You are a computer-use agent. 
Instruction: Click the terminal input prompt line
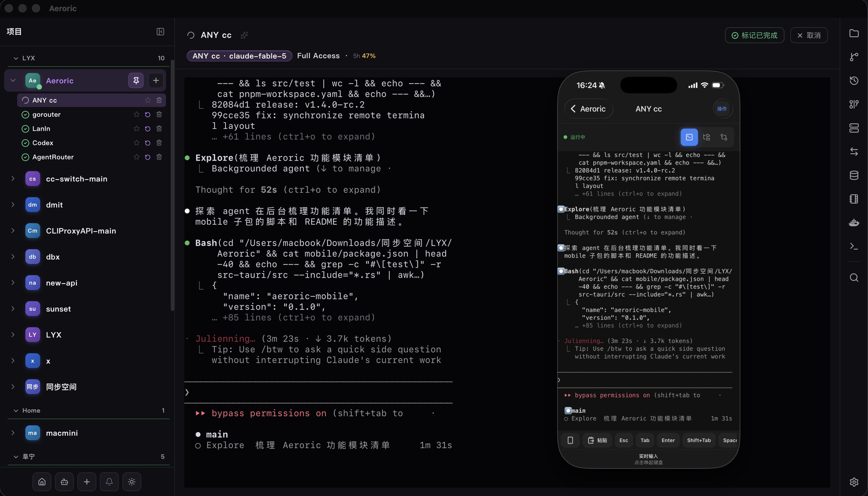click(318, 392)
